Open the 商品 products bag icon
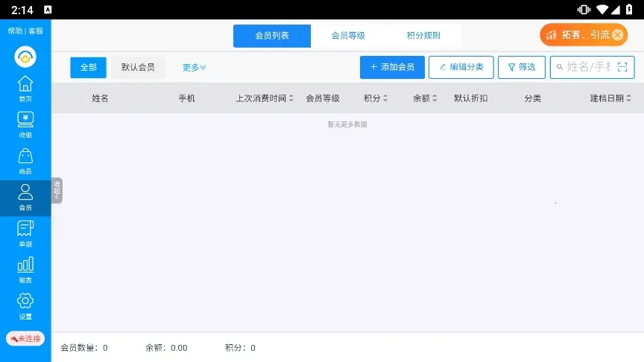This screenshot has width=644, height=362. click(25, 161)
